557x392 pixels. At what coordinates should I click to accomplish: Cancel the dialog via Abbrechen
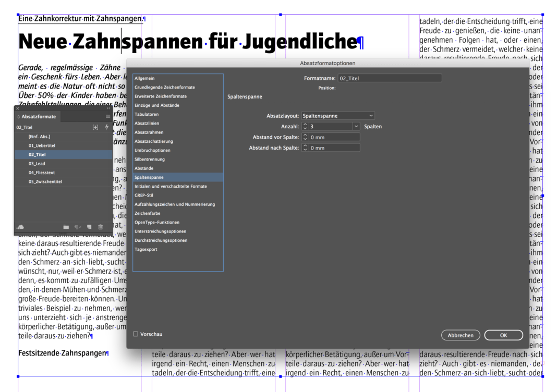(461, 335)
